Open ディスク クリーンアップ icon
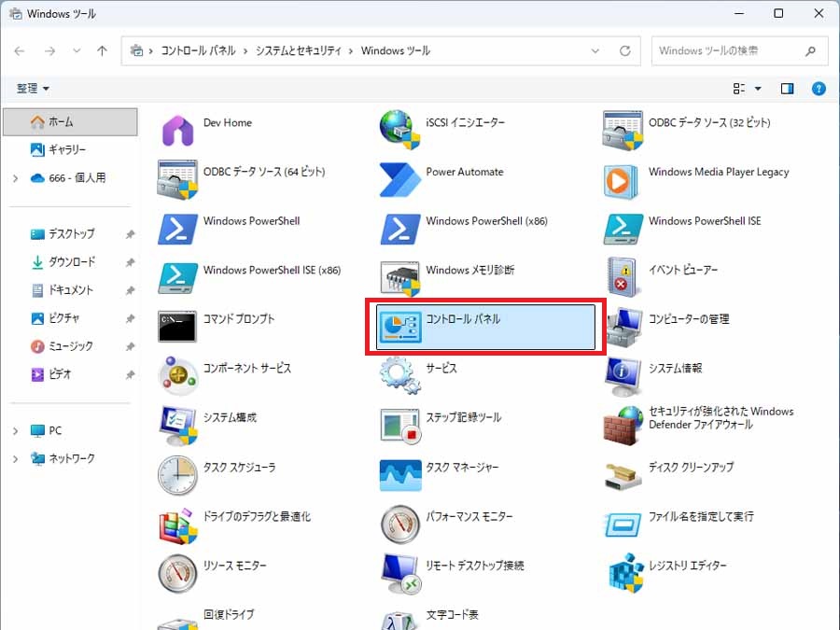 tap(623, 477)
